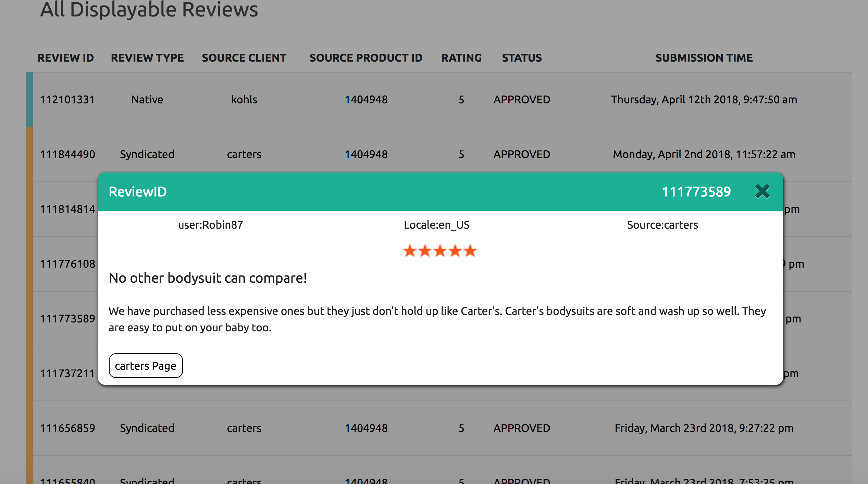
Task: Click the 111773589 ID in popup header
Action: pyautogui.click(x=696, y=192)
